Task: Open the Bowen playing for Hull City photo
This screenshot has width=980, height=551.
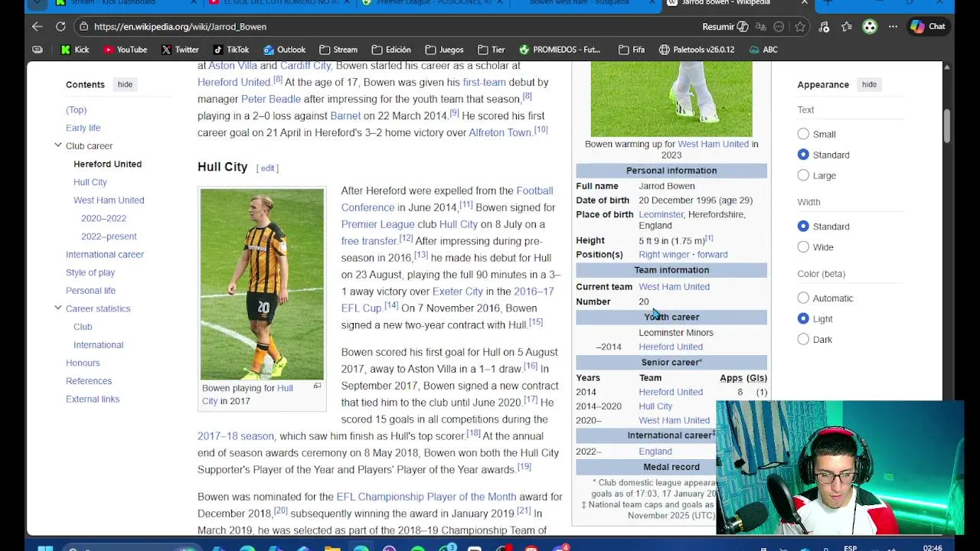Action: (262, 284)
